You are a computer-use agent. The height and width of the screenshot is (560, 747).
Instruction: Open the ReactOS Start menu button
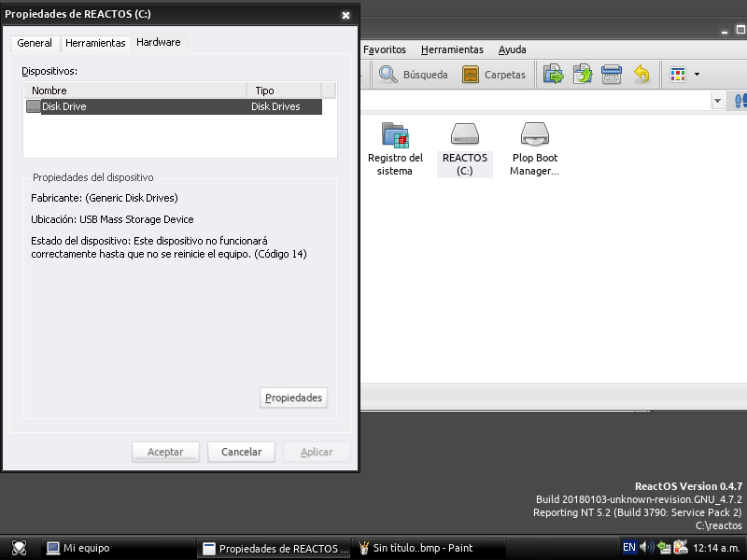click(19, 548)
